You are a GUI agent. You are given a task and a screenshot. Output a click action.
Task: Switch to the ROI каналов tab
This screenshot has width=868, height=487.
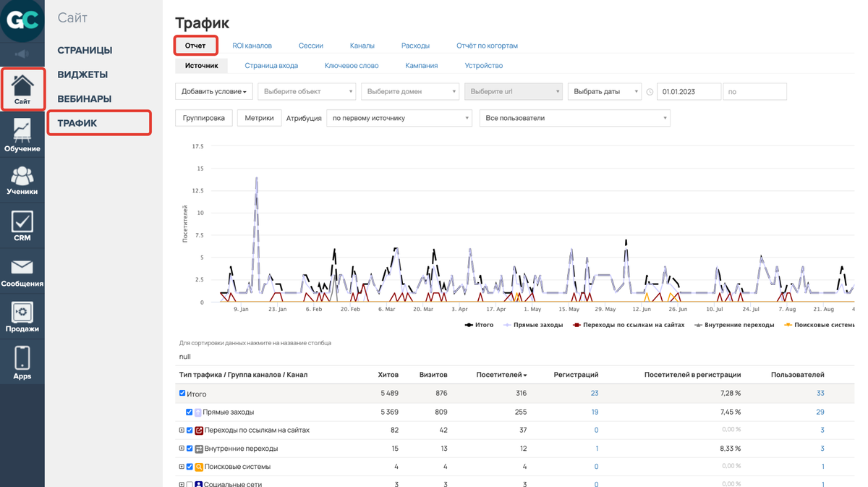click(252, 46)
